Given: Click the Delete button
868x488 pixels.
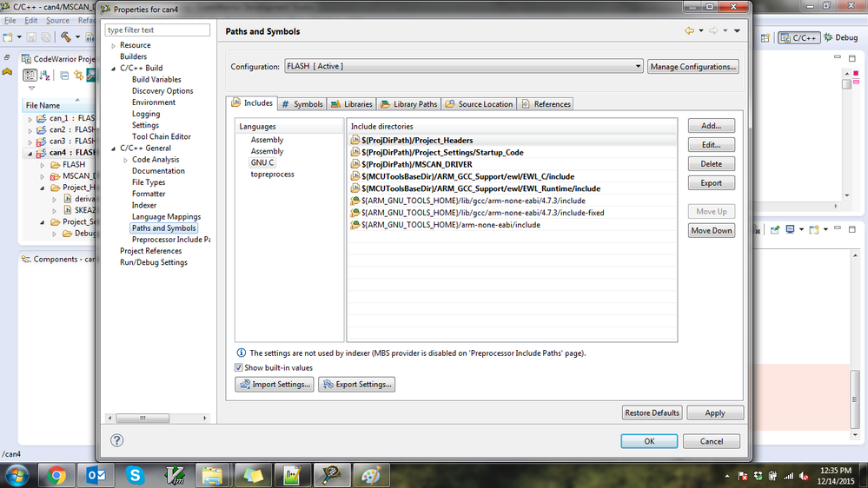Looking at the screenshot, I should [x=712, y=164].
